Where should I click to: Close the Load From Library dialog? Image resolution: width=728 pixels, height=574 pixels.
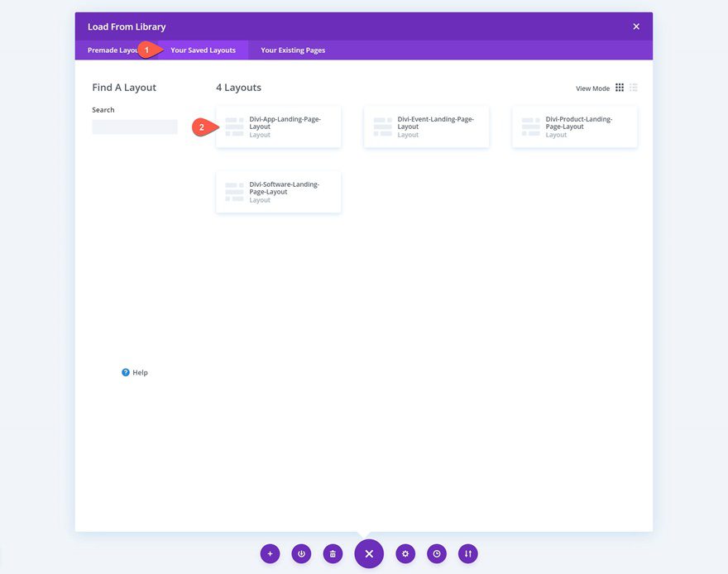[x=636, y=26]
